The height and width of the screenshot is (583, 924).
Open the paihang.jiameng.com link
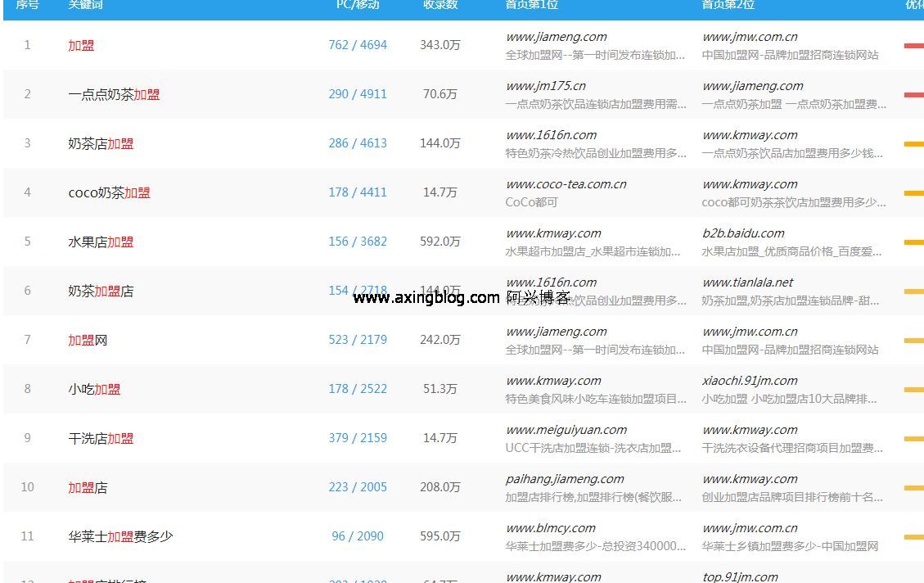click(x=565, y=479)
